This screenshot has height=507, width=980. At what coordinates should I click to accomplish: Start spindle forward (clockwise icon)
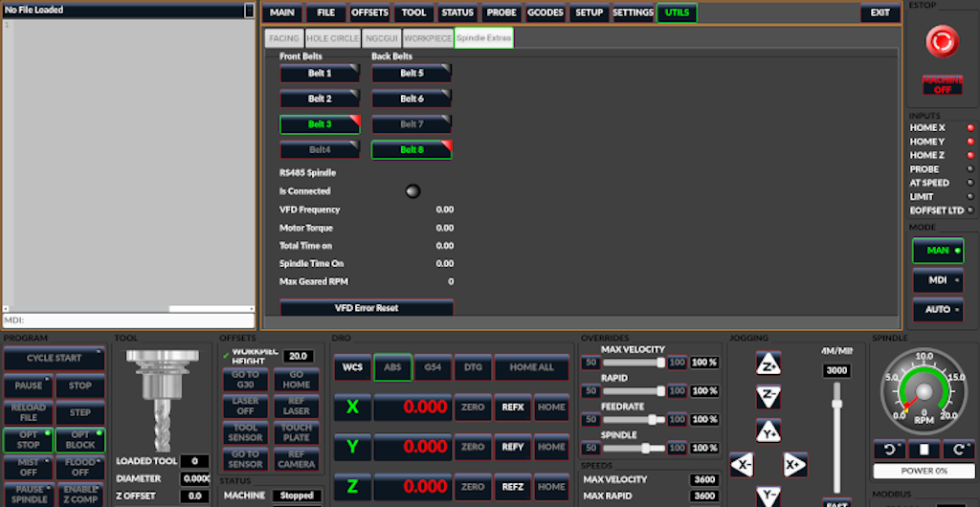coord(958,450)
